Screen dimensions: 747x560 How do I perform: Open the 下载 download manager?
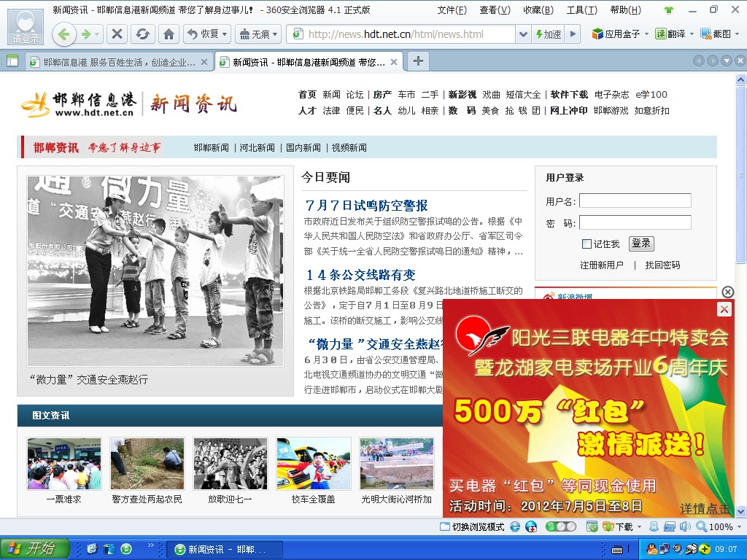(618, 526)
